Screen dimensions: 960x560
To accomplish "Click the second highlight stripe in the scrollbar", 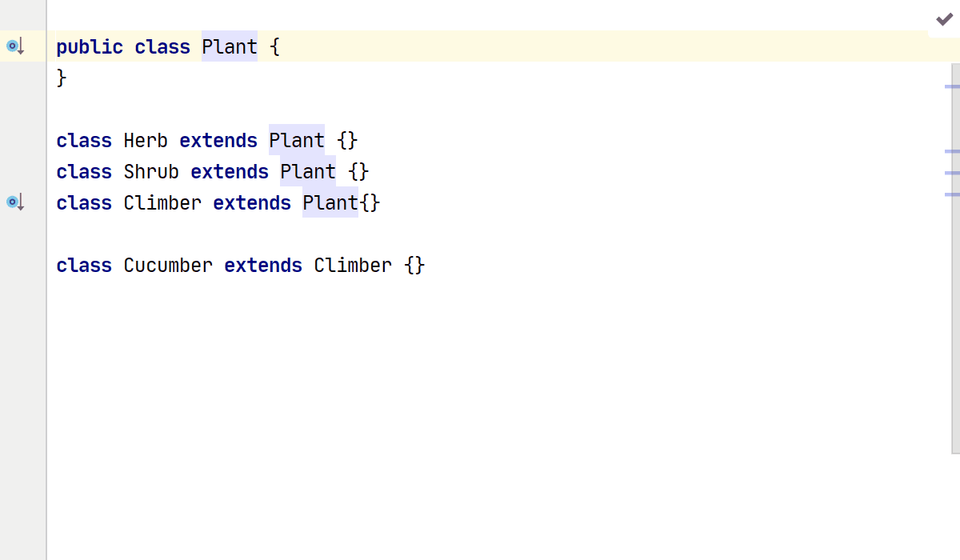I will coord(952,150).
